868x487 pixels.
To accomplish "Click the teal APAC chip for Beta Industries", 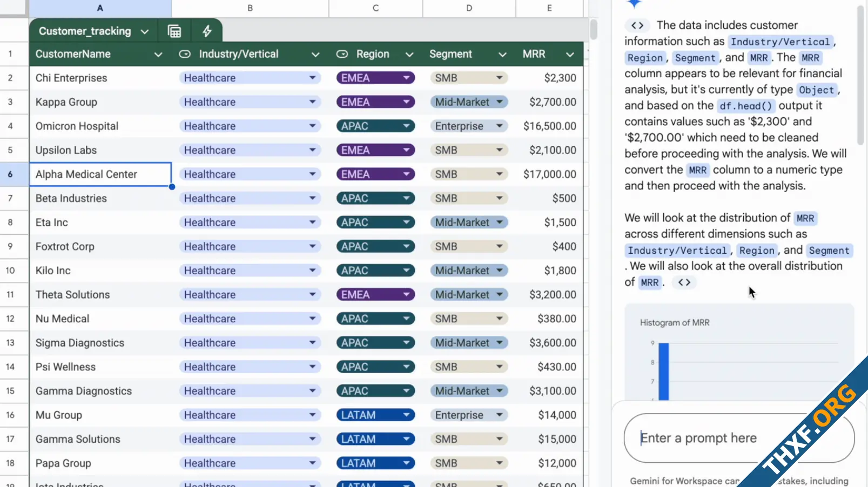I will click(x=375, y=198).
